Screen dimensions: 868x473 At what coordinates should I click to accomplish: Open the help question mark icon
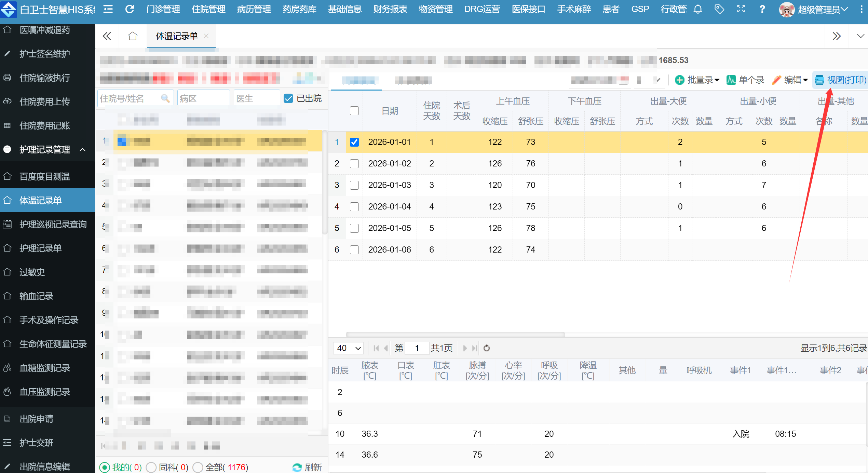click(x=762, y=9)
